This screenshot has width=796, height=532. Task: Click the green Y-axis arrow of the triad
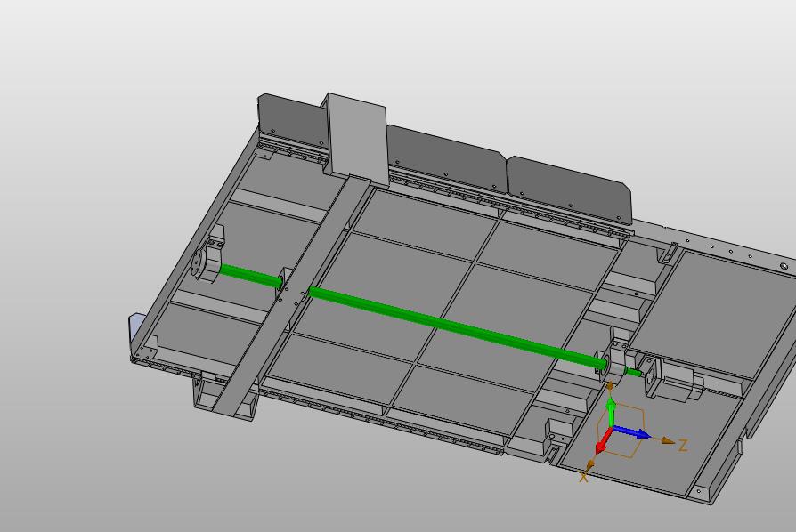point(611,412)
